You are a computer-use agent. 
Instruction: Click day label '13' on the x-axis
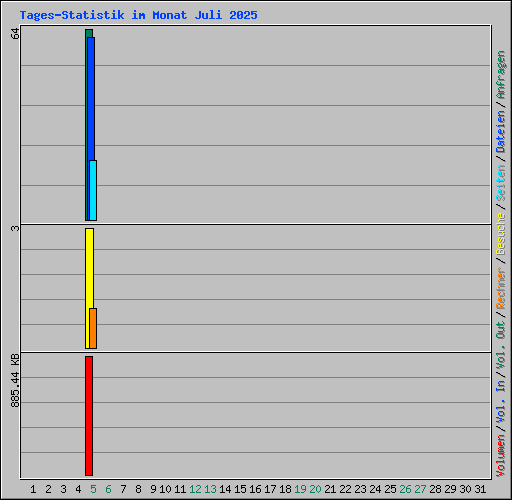click(210, 489)
